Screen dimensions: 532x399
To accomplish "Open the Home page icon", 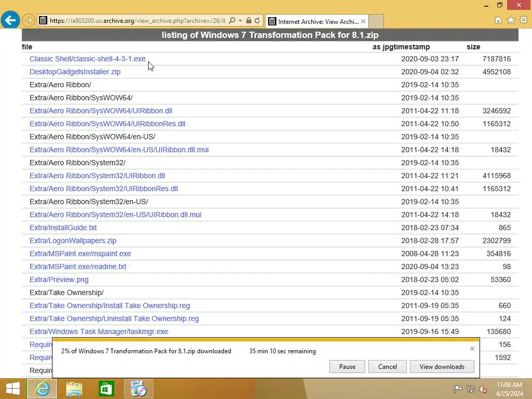I will click(498, 20).
